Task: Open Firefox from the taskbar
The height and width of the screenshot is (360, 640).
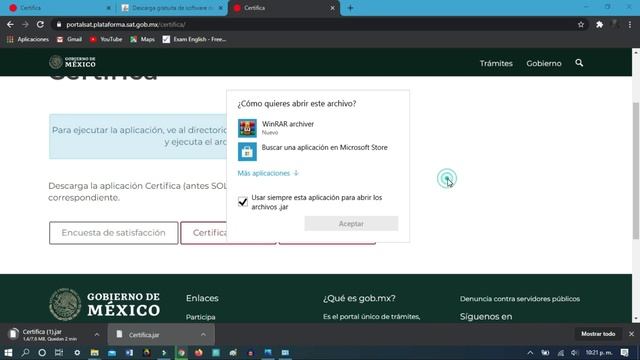Action: tap(199, 353)
